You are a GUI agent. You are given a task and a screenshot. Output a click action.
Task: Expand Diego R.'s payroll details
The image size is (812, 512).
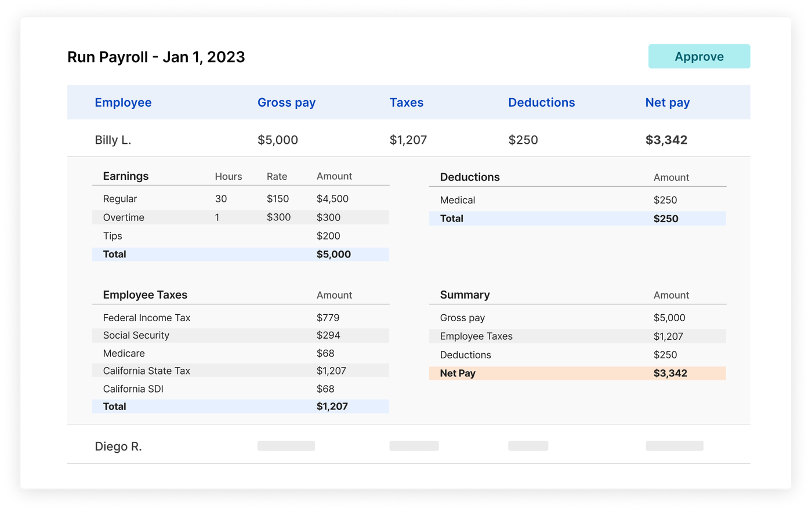click(118, 446)
